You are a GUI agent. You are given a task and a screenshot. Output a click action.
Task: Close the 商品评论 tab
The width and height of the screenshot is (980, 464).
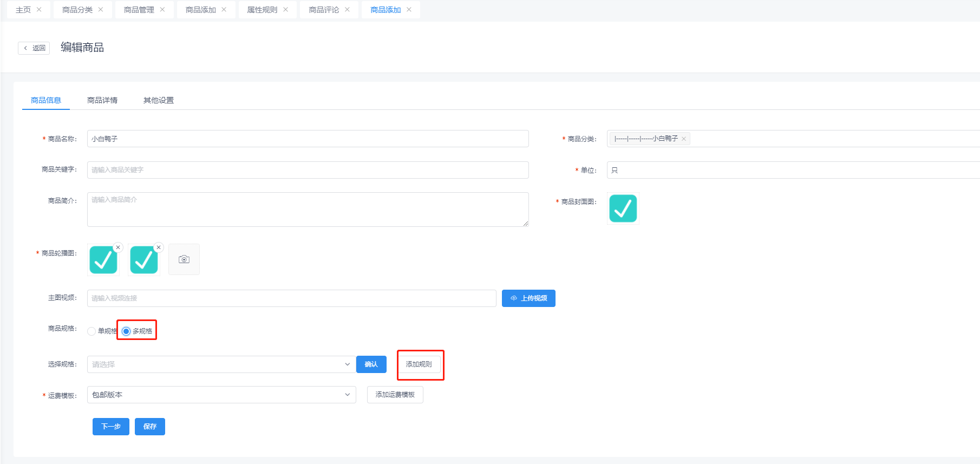coord(347,10)
